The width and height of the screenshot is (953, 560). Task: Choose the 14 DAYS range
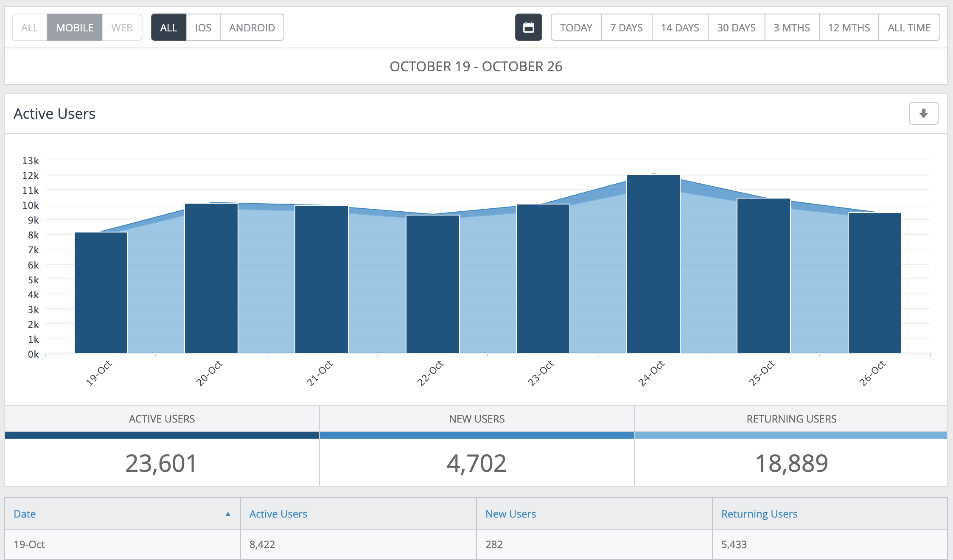[x=680, y=28]
